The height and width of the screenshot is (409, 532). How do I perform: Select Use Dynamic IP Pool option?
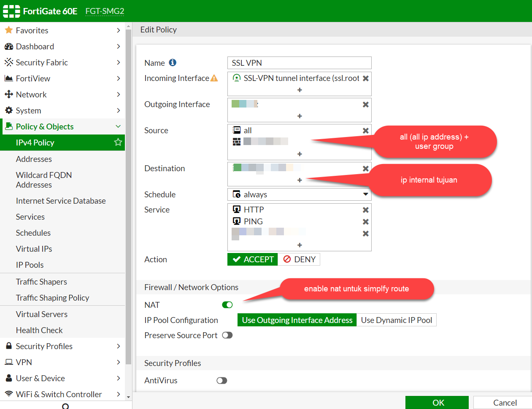[x=397, y=320]
